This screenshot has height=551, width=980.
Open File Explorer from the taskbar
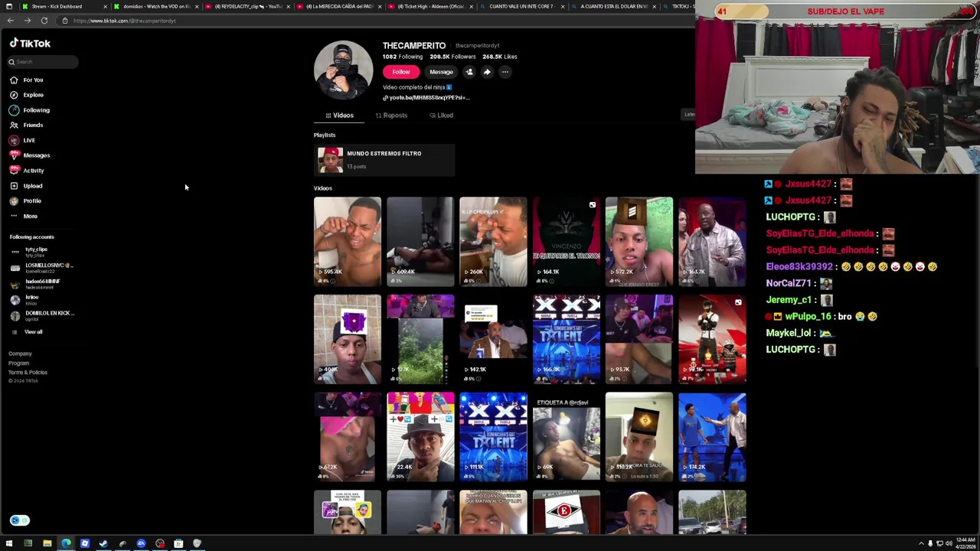point(47,543)
